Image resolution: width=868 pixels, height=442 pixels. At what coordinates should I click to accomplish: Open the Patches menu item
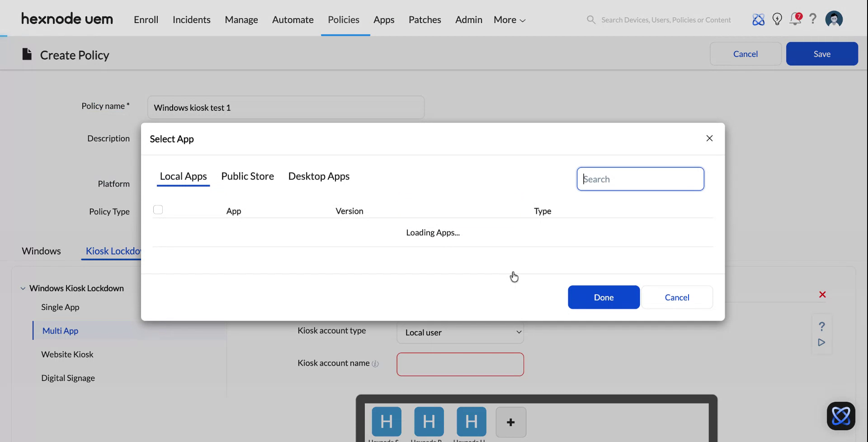pyautogui.click(x=425, y=19)
